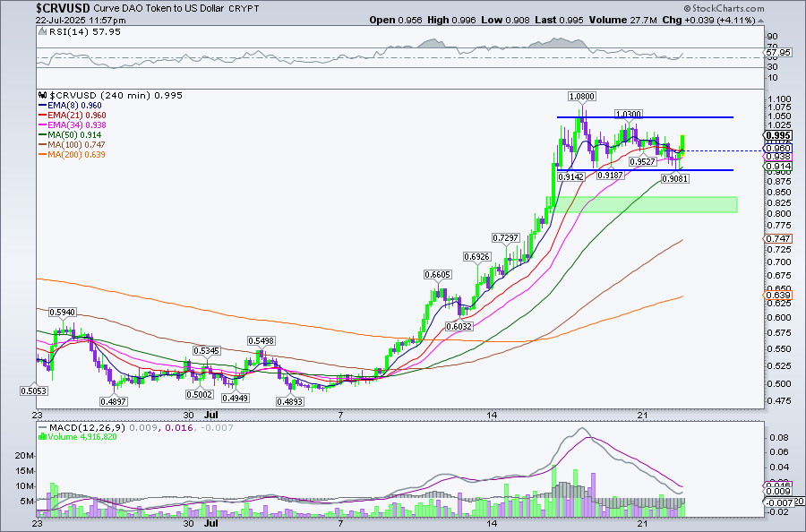Click the green shaded support zone rectangle
806x532 pixels.
[646, 204]
